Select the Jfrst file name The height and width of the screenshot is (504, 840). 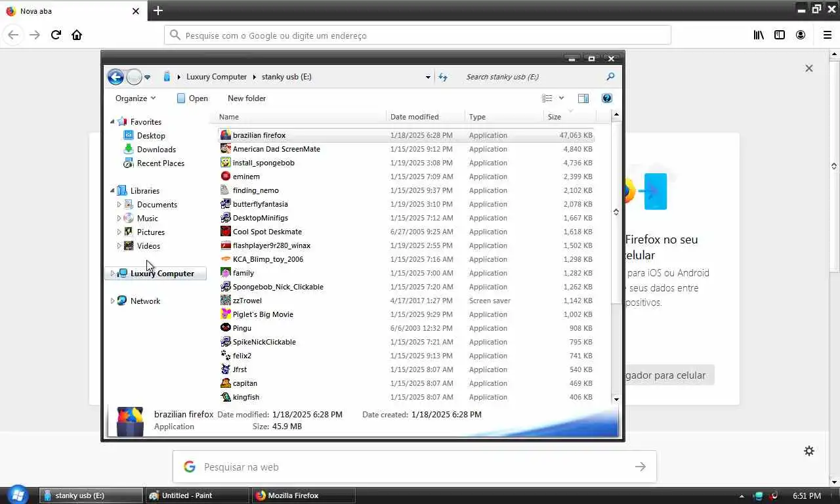click(x=240, y=369)
